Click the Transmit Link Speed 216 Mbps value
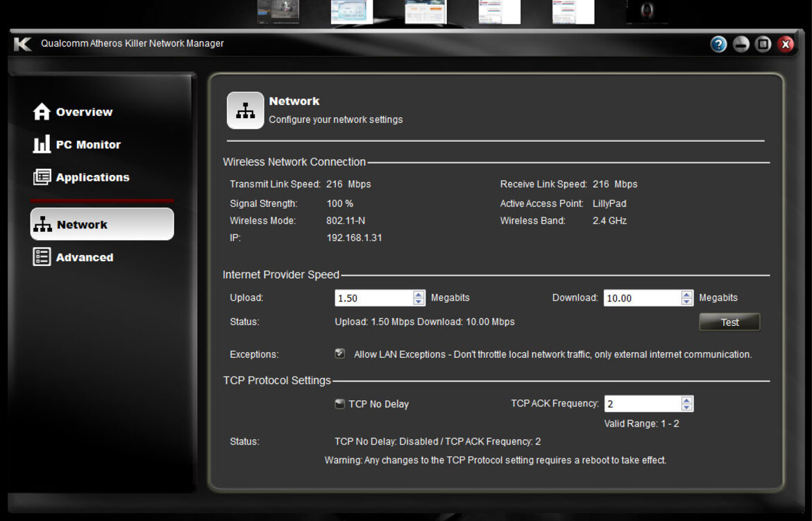This screenshot has width=812, height=521. (348, 185)
